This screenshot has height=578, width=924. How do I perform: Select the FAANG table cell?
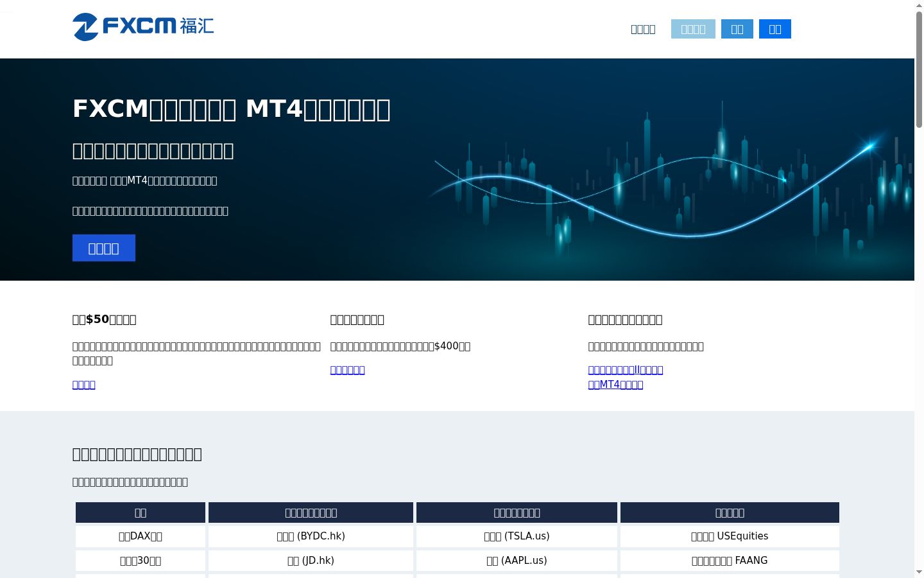pos(730,561)
